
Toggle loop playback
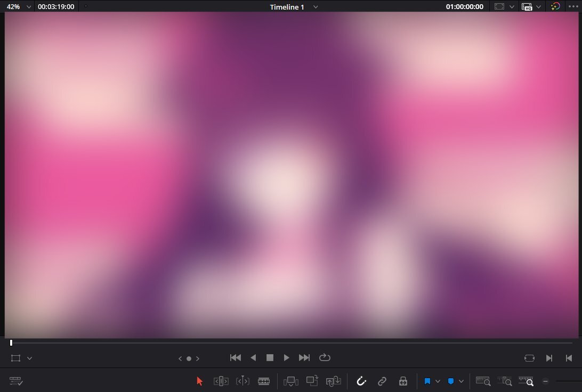pyautogui.click(x=325, y=357)
